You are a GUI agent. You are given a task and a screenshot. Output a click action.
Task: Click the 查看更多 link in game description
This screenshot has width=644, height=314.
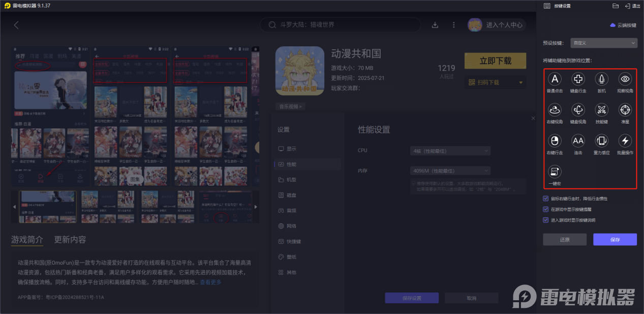pos(210,282)
